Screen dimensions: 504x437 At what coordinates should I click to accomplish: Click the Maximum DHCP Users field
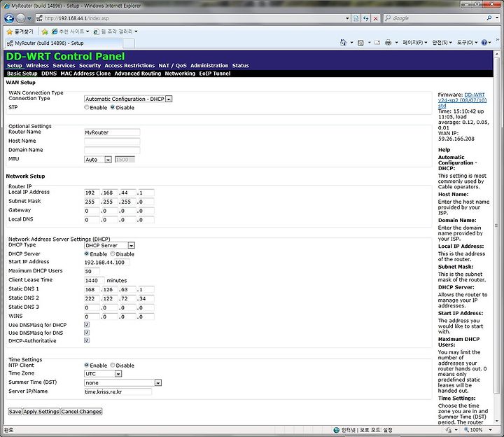(92, 271)
